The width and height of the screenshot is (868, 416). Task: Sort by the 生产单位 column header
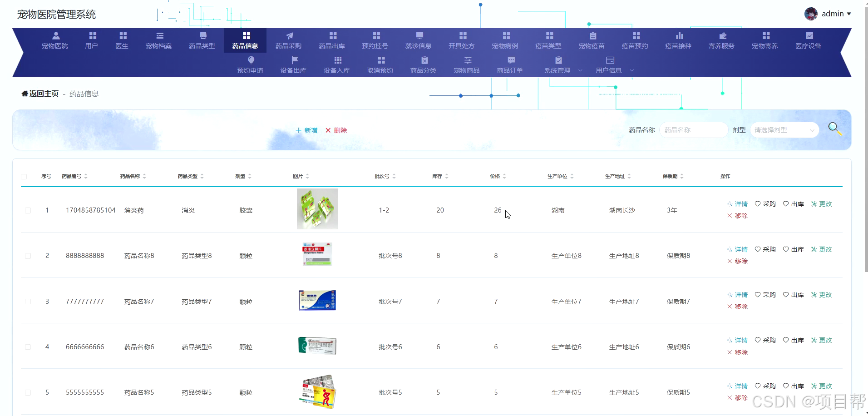click(560, 176)
